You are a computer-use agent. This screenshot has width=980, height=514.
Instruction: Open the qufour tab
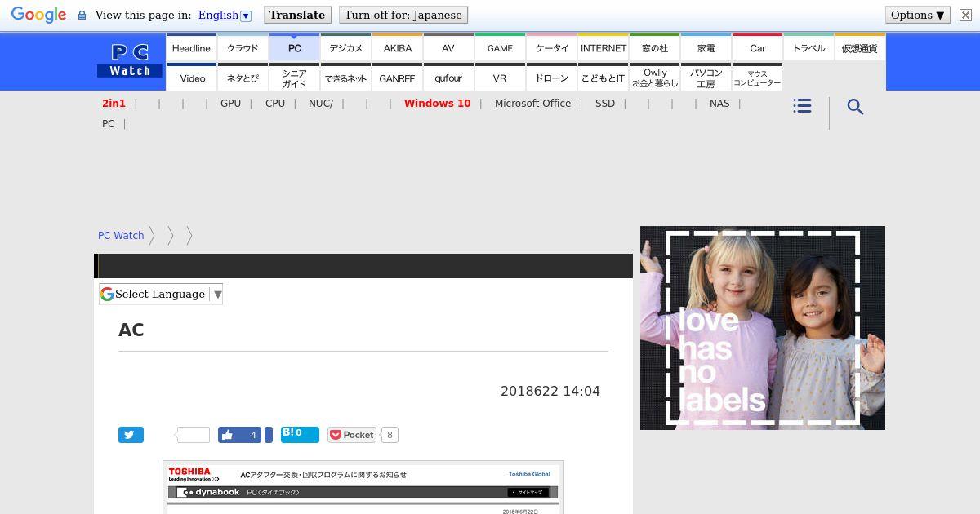[x=448, y=78]
